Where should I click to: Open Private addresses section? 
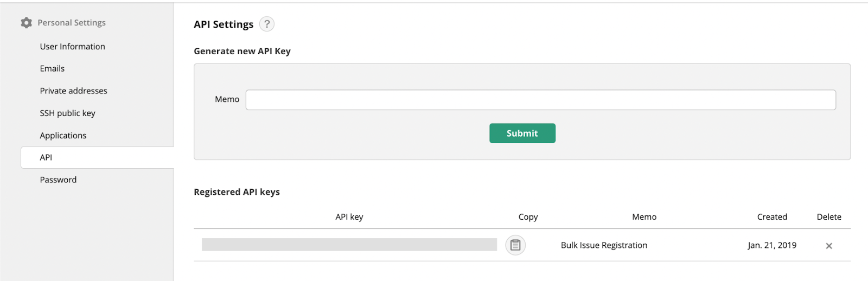pyautogui.click(x=73, y=91)
